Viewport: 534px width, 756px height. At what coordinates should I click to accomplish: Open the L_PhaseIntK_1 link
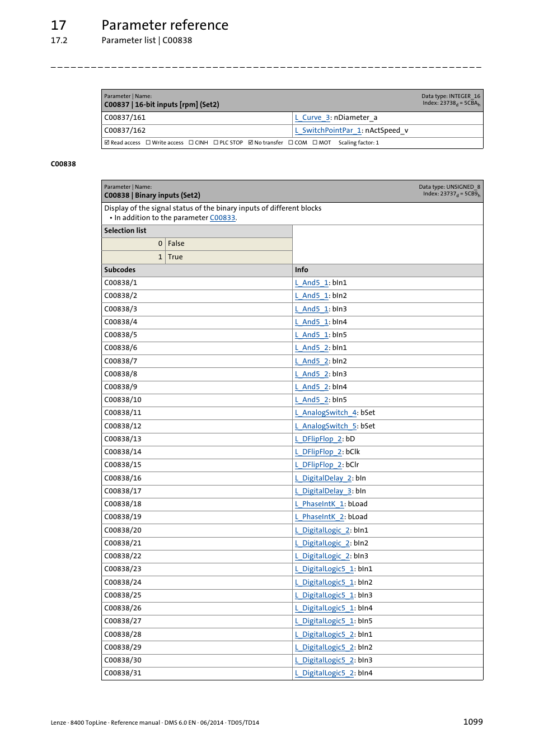(x=319, y=503)
